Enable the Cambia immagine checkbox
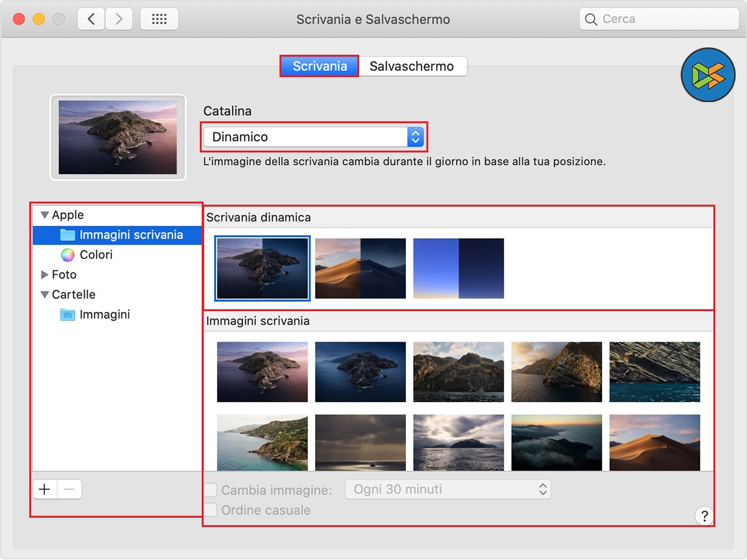The height and width of the screenshot is (560, 747). [x=211, y=490]
